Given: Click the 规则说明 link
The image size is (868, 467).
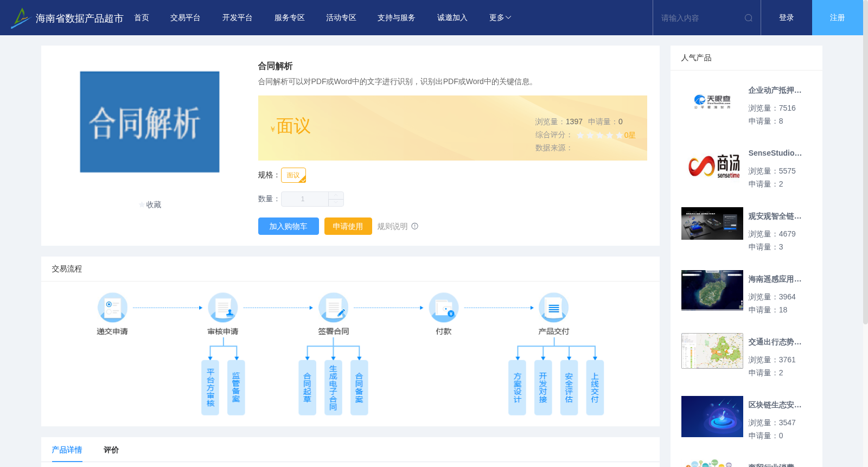Looking at the screenshot, I should coord(393,226).
